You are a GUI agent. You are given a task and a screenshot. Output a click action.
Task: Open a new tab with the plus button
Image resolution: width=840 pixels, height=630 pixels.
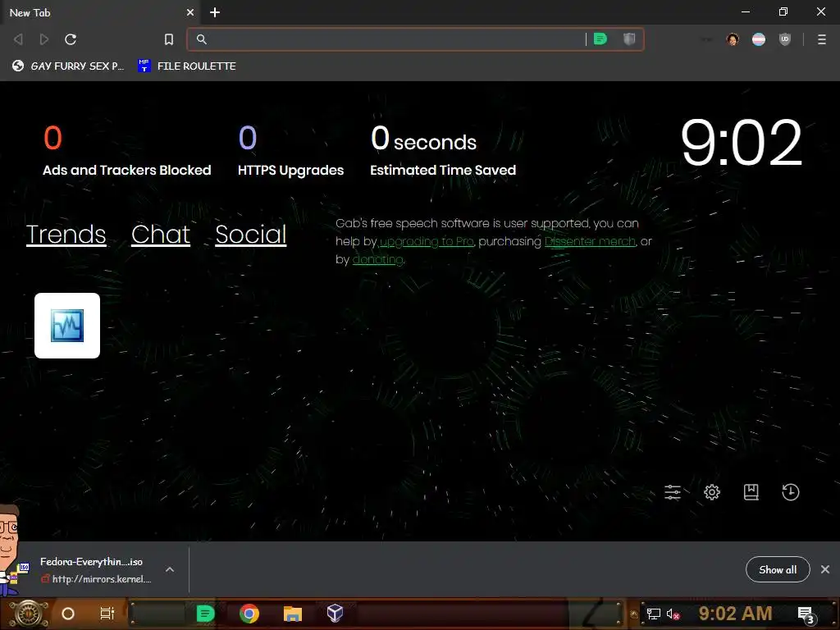[215, 12]
